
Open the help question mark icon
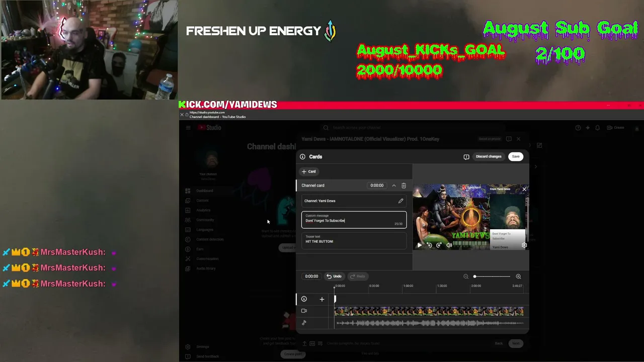pos(578,128)
